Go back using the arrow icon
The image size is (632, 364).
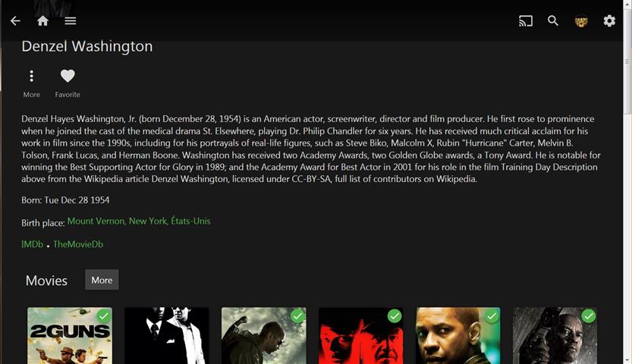click(15, 21)
